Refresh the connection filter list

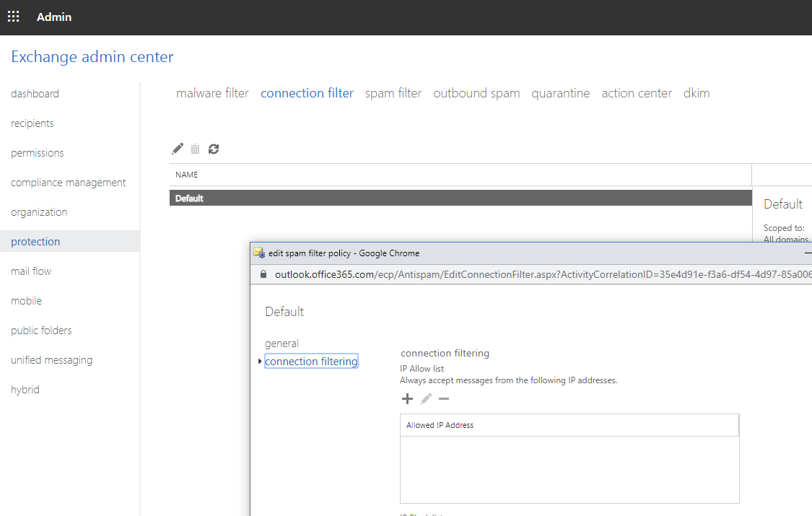[214, 149]
